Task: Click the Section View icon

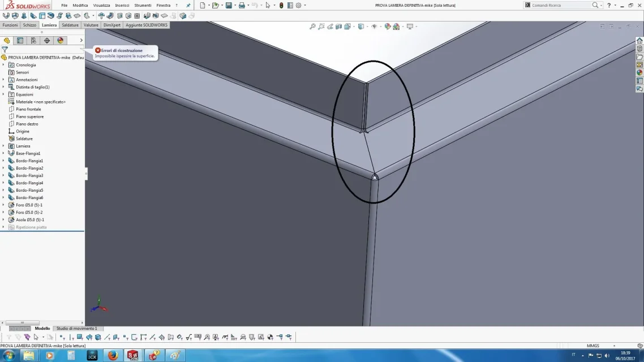Action: pyautogui.click(x=338, y=26)
